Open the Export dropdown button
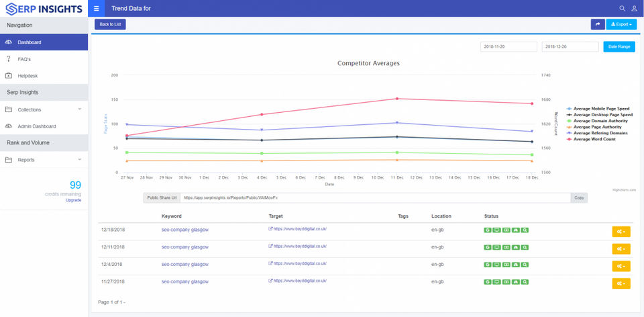This screenshot has width=644, height=317. point(621,24)
